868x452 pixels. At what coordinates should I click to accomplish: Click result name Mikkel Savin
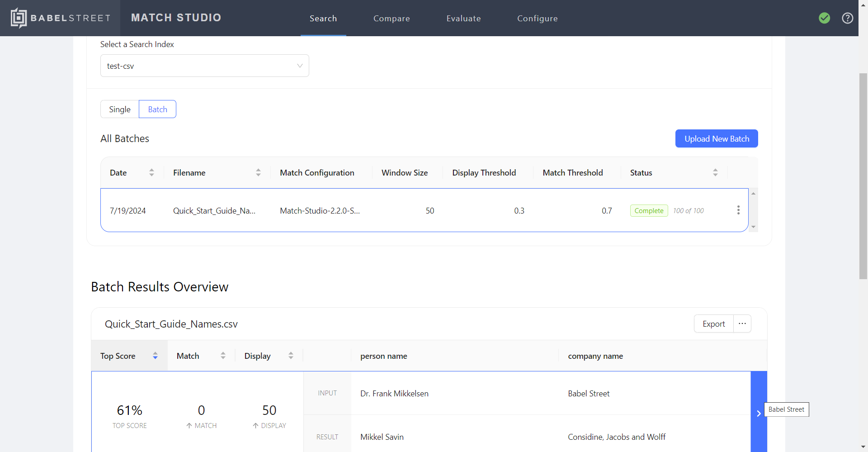(382, 437)
